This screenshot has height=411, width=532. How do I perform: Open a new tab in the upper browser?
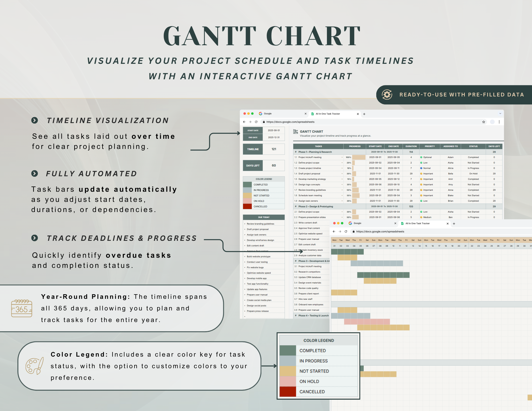click(364, 114)
